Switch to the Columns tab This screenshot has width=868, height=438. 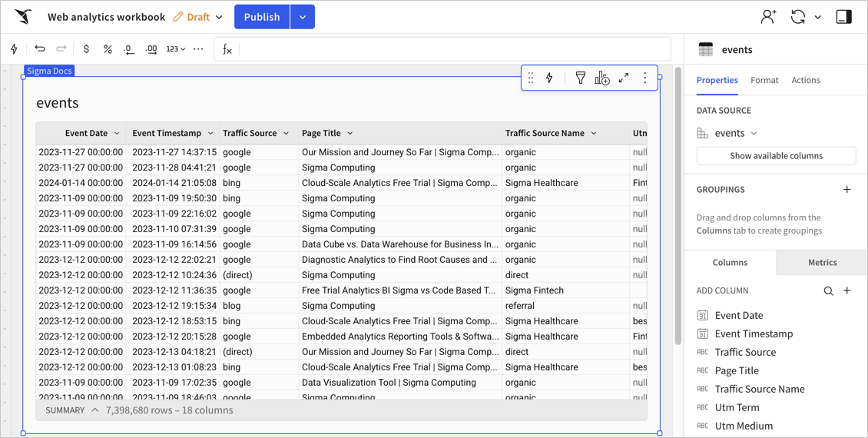(730, 263)
